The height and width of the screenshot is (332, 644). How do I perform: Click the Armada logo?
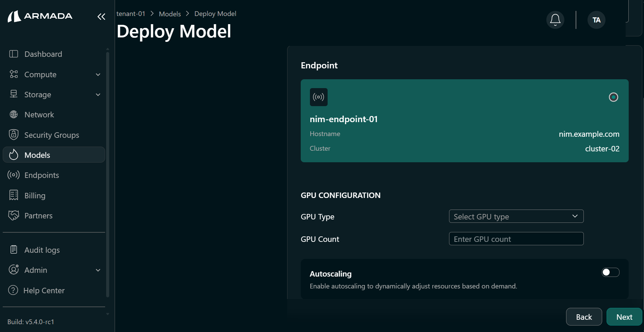[x=40, y=16]
